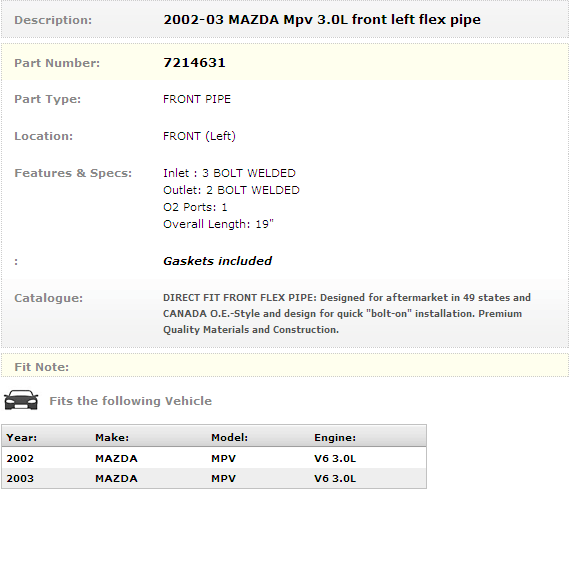Click the Overall Length 19" spec
The width and height of the screenshot is (570, 566).
[218, 224]
